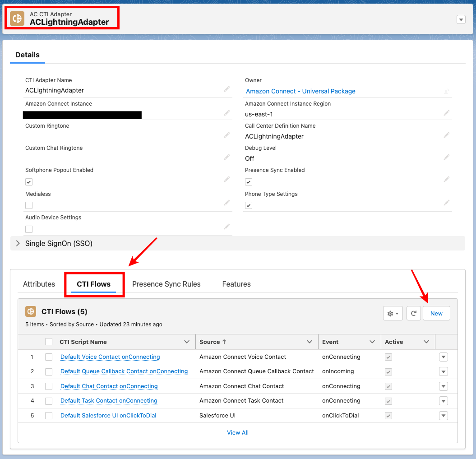Click the change Owner icon

[446, 91]
